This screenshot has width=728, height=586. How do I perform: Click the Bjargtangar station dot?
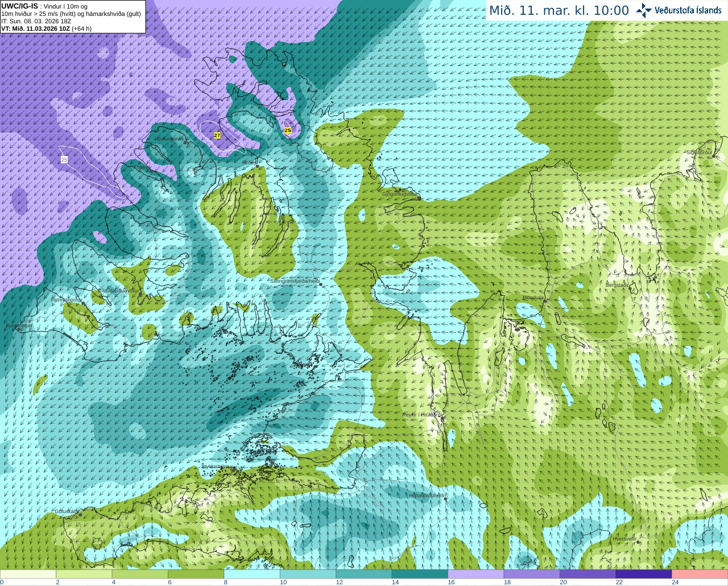click(19, 329)
